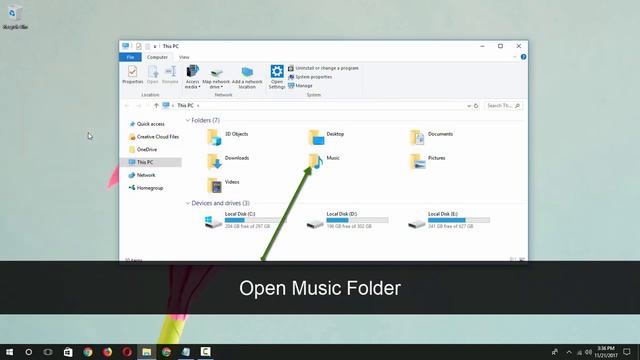
Task: Click Add a network location
Action: 247,78
